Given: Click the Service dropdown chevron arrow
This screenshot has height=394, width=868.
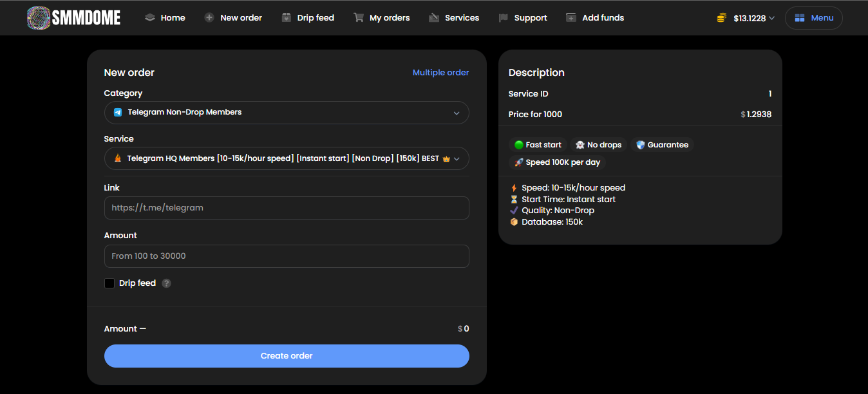Looking at the screenshot, I should coord(457,158).
